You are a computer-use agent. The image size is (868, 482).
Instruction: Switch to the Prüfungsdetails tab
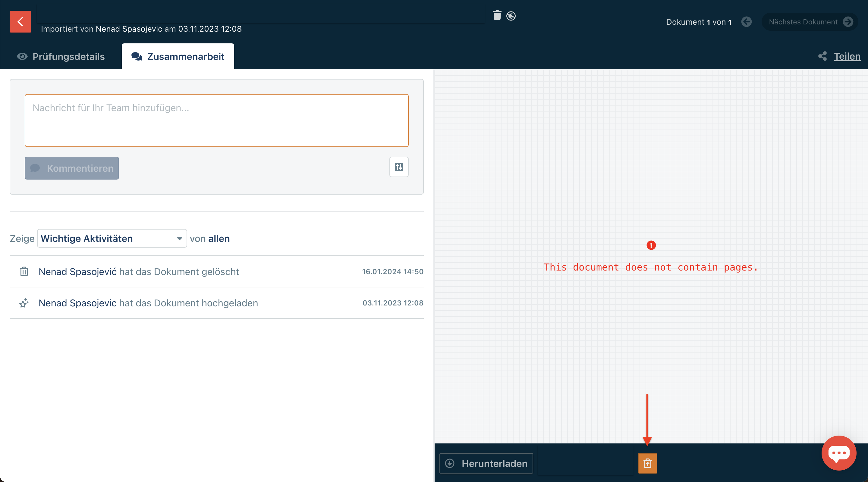point(68,56)
